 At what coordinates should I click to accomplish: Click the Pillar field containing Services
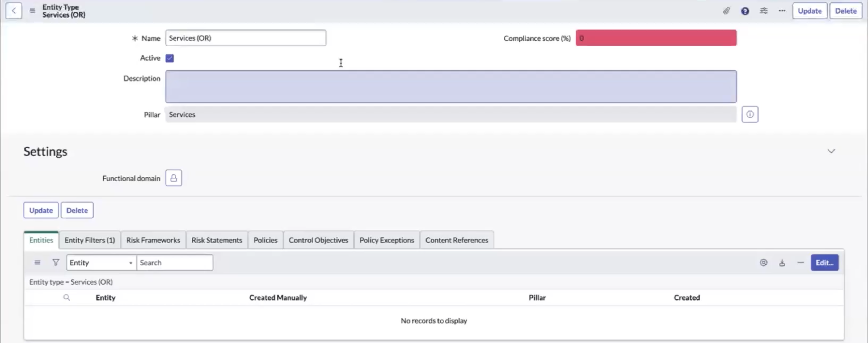click(451, 114)
